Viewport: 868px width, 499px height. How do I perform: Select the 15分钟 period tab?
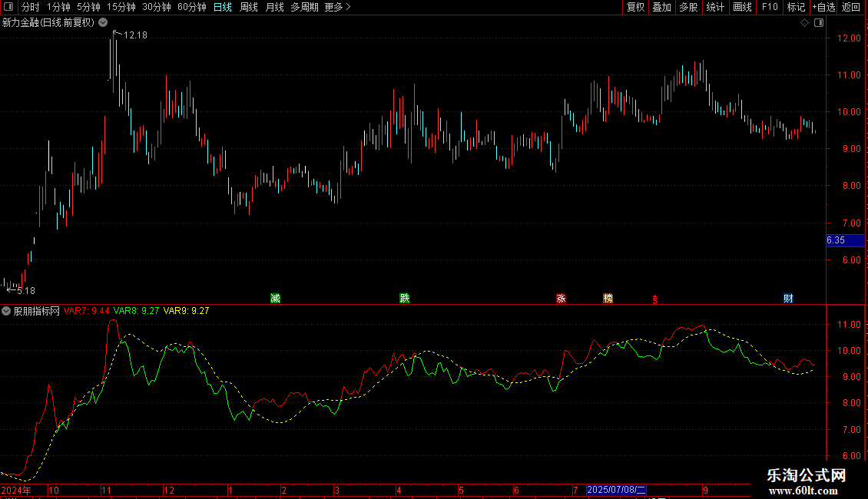121,7
